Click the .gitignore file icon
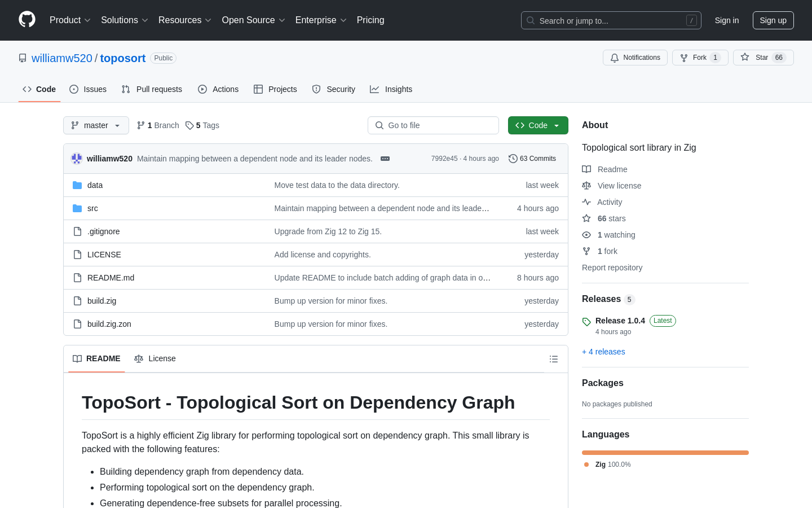812x508 pixels. 77,231
